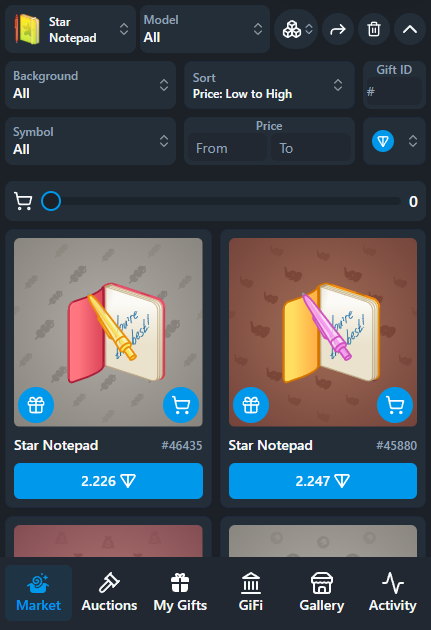
Task: Collapse the filter panel with the up chevron
Action: click(410, 29)
